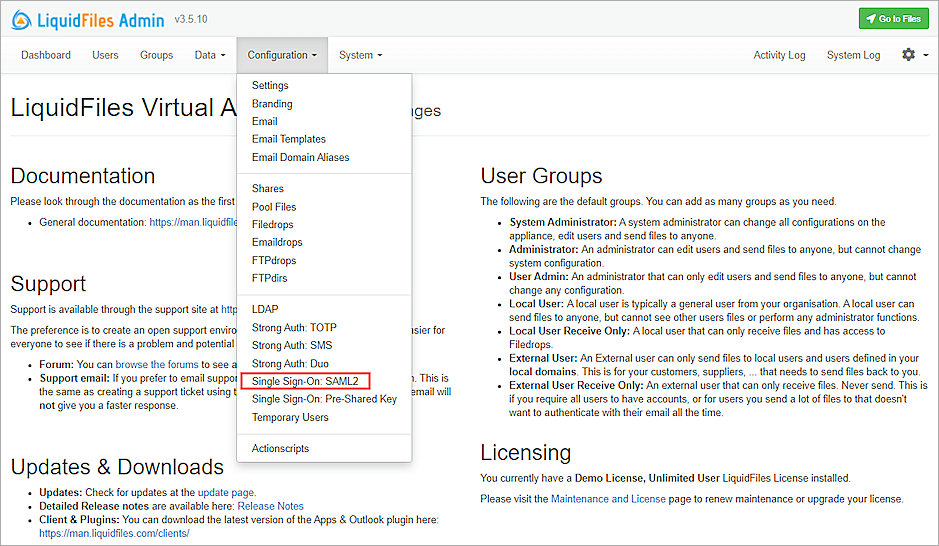Follow the browse the forums link
The height and width of the screenshot is (546, 939).
157,365
